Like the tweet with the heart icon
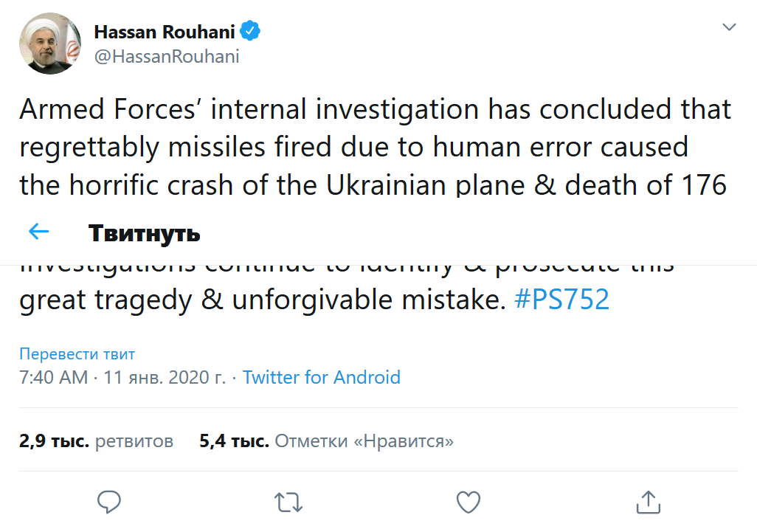 tap(469, 502)
